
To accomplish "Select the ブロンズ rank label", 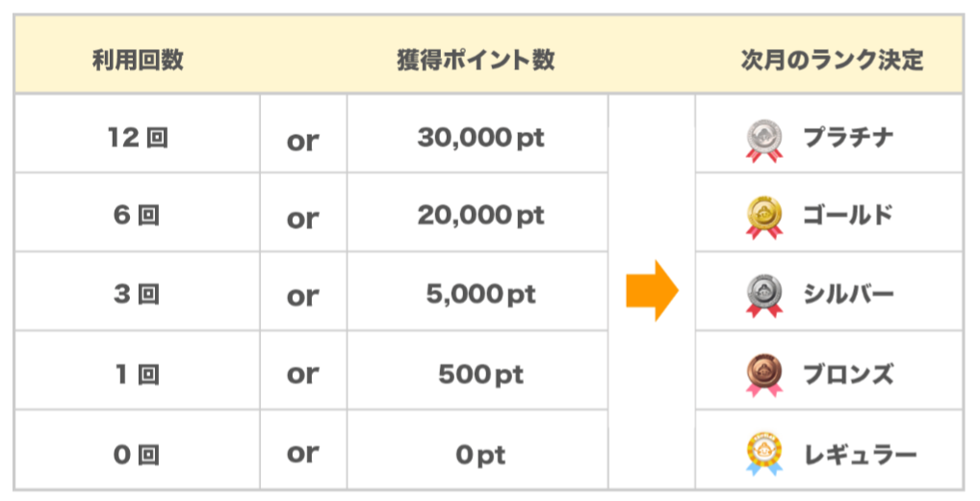I will [847, 373].
